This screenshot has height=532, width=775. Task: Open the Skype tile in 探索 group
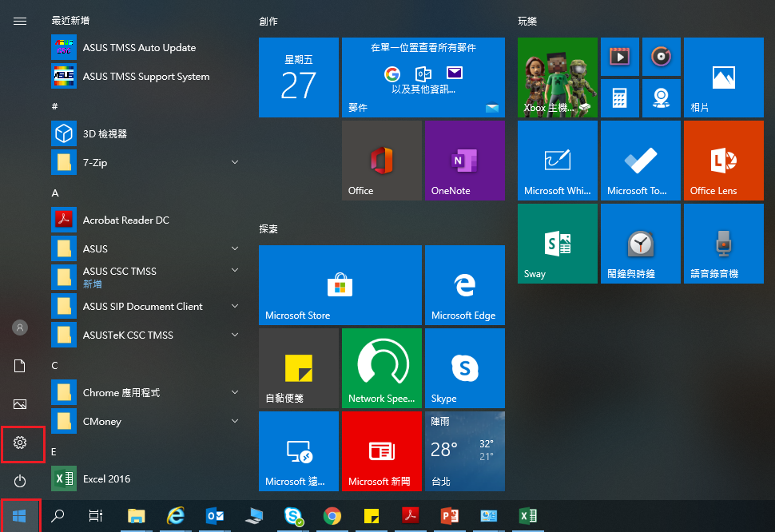point(465,368)
